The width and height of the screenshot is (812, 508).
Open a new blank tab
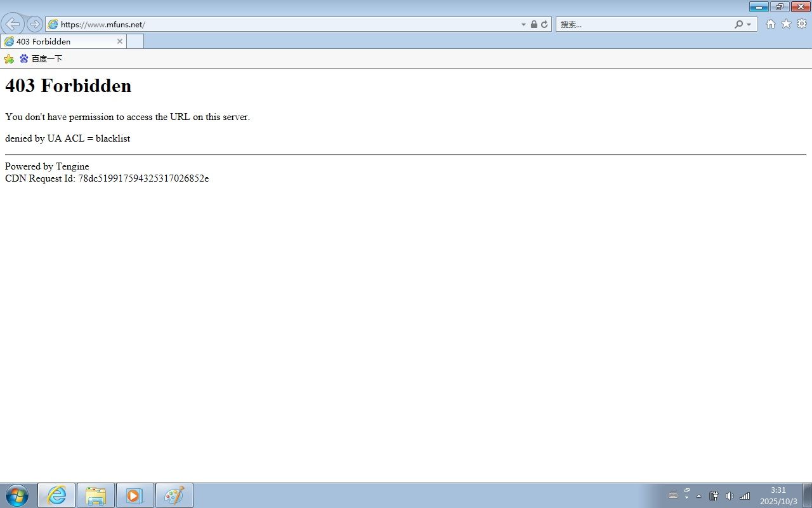(135, 41)
